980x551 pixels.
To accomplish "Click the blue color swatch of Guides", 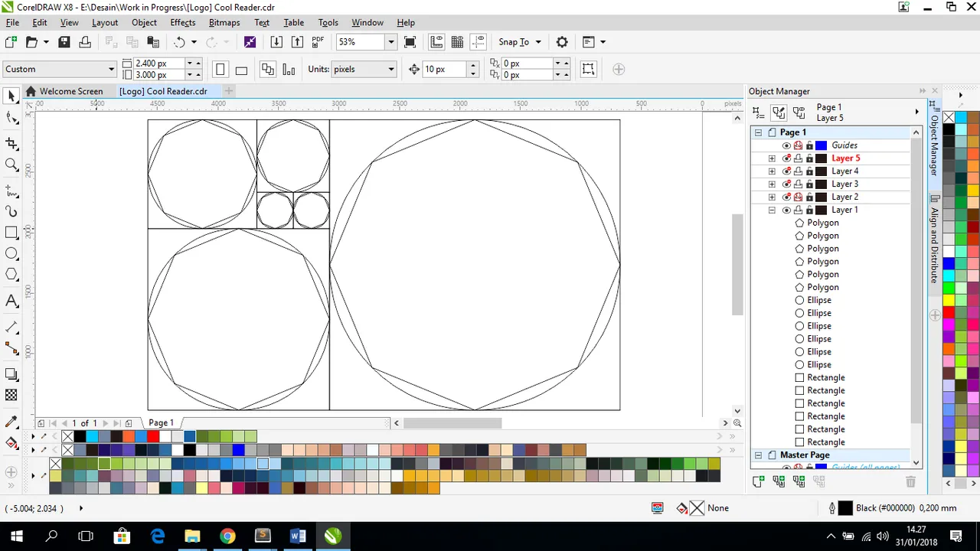I will 822,145.
